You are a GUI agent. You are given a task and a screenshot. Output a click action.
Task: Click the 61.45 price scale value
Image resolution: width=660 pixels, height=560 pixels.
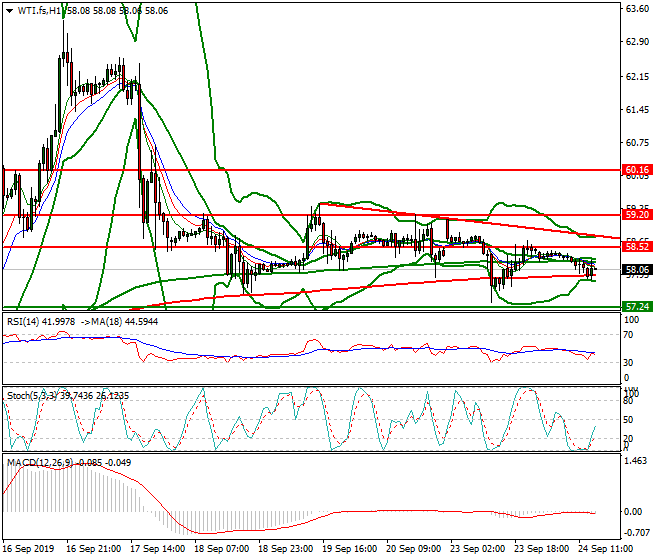(x=637, y=110)
